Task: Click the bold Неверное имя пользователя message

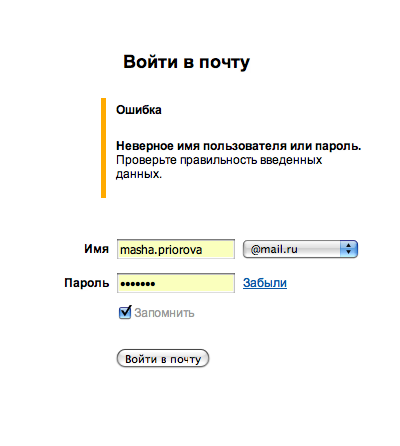Action: point(239,146)
